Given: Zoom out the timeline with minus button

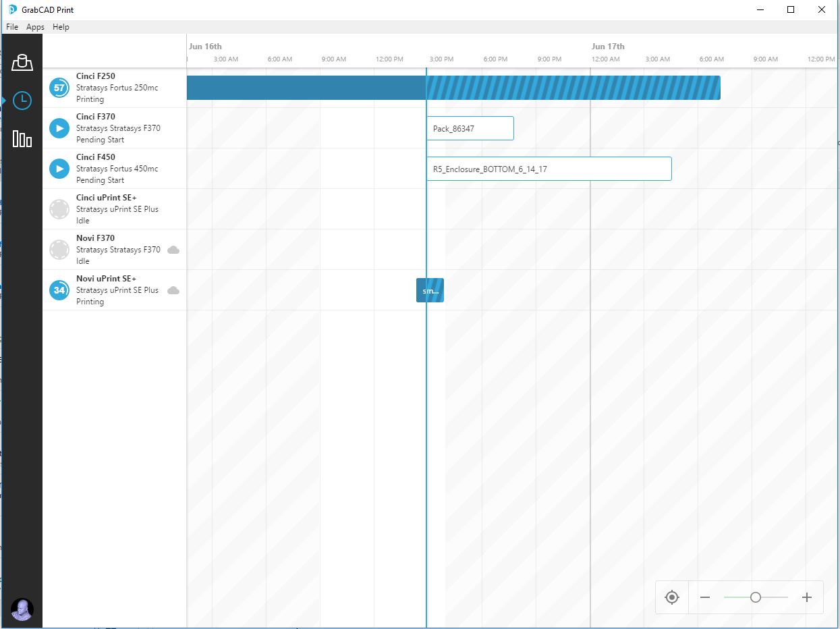Looking at the screenshot, I should pos(705,597).
